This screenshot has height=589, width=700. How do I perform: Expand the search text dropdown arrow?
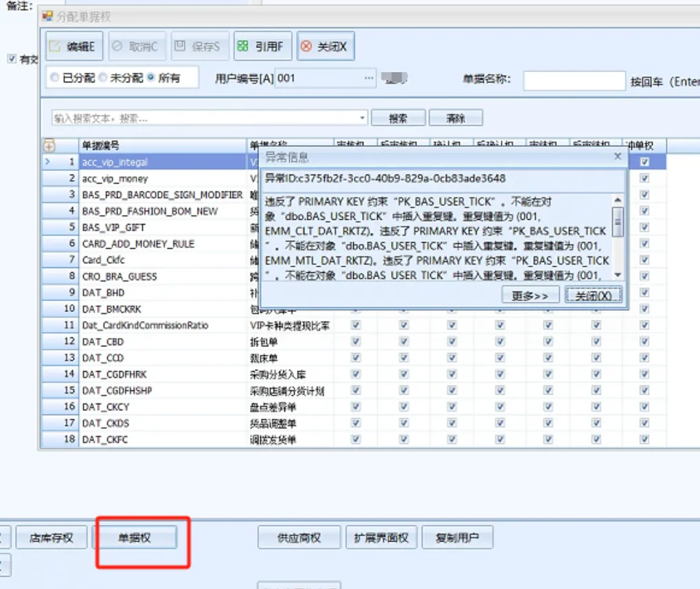(363, 118)
